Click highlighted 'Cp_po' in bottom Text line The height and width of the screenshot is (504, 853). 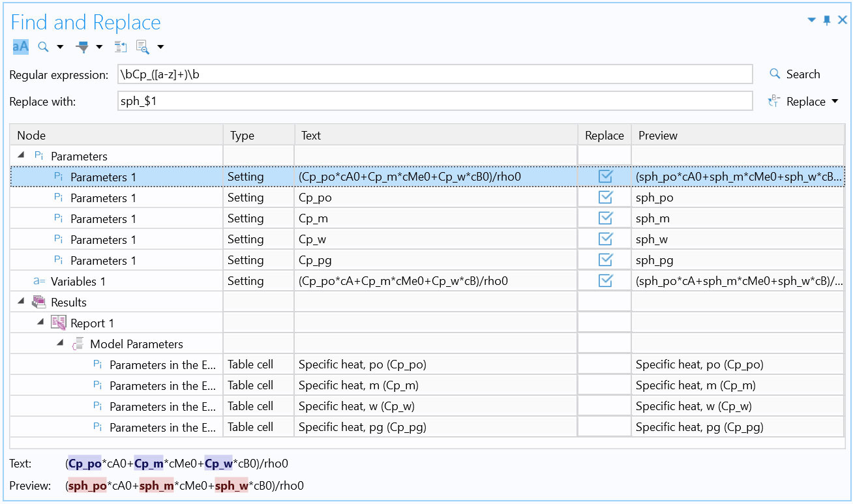[x=85, y=464]
